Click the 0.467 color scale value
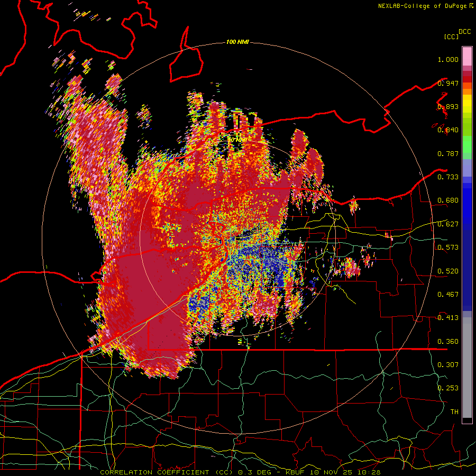 pos(448,295)
